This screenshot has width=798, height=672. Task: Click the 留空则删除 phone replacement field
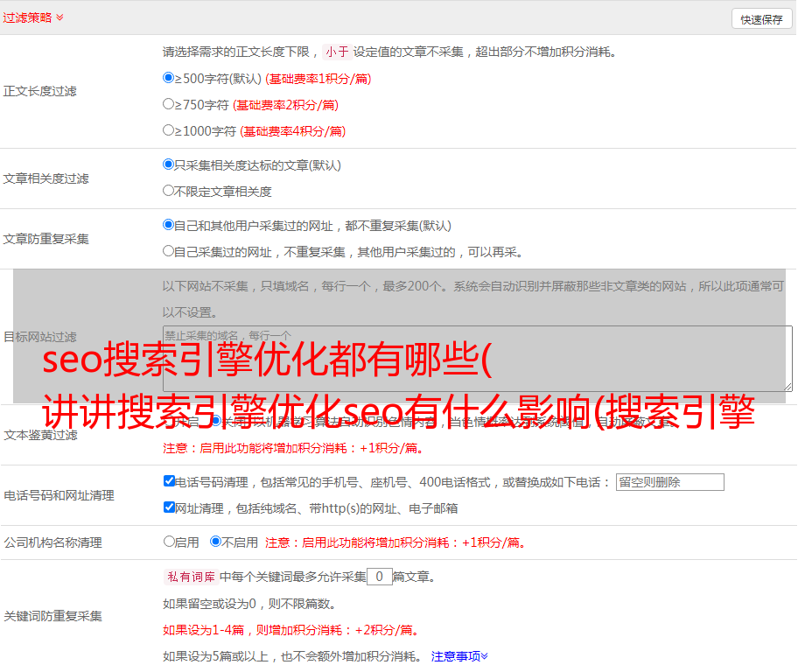[669, 482]
